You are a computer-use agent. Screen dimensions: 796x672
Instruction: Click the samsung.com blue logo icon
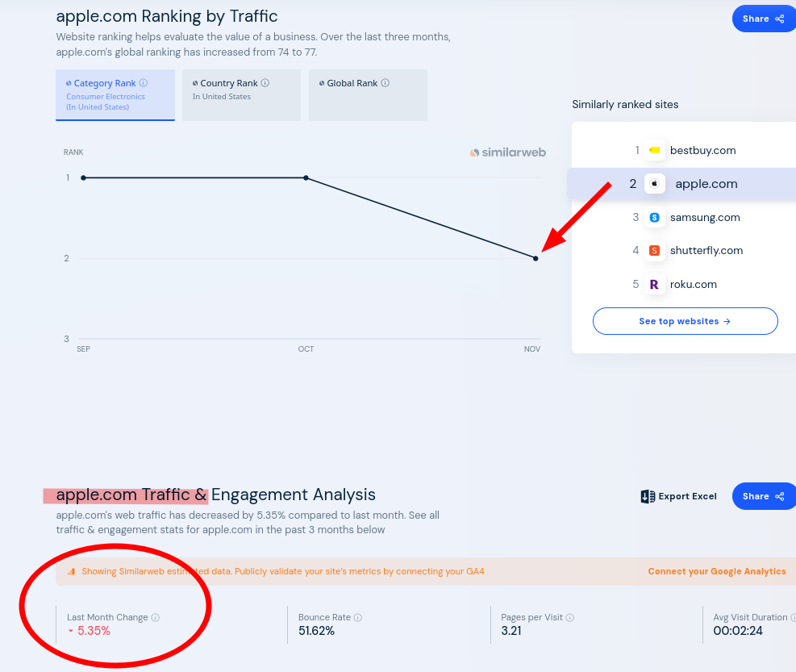(x=654, y=217)
